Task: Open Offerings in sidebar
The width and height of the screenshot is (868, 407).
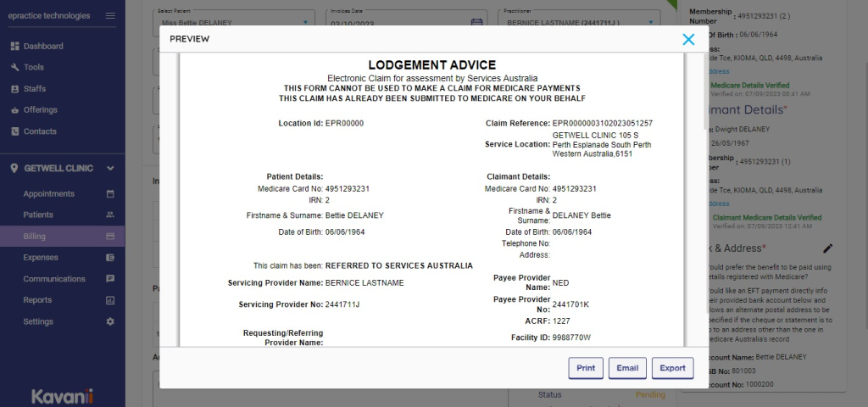Action: pos(40,110)
